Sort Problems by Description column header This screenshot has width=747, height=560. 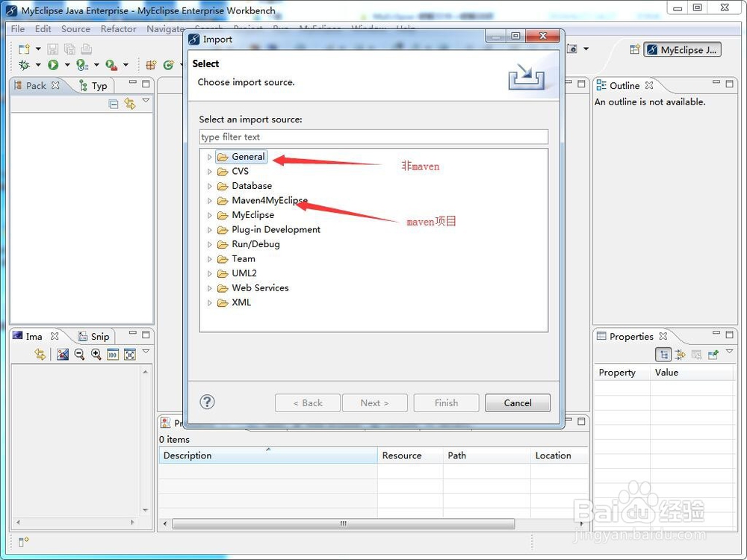click(x=267, y=455)
